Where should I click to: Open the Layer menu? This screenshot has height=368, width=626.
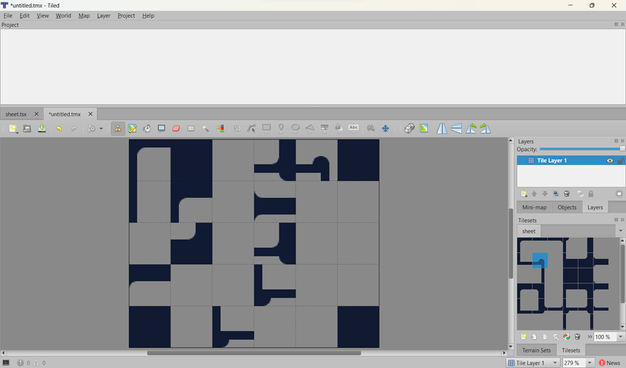pyautogui.click(x=103, y=16)
